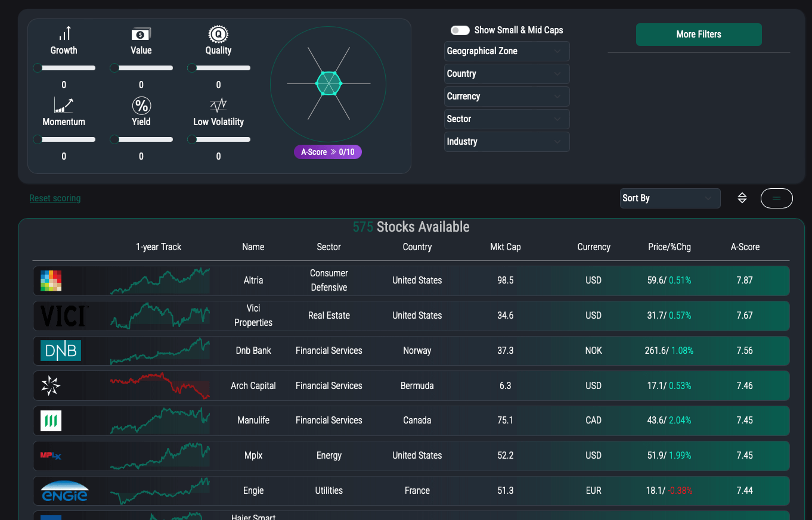This screenshot has width=812, height=520.
Task: Click the Momentum chart icon
Action: coord(64,106)
